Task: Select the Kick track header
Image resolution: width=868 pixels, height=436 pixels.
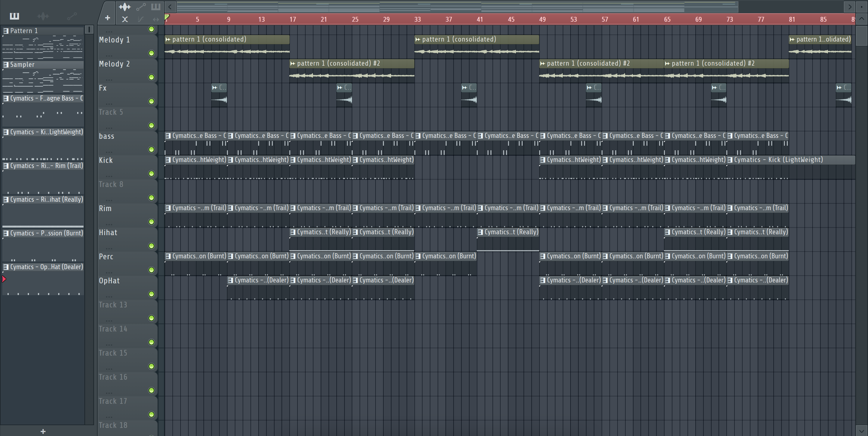Action: (128, 167)
